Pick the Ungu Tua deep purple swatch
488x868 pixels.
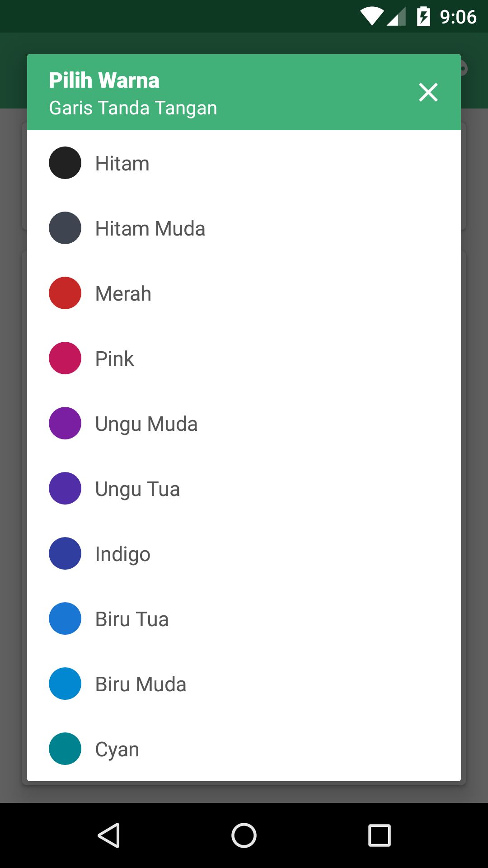65,488
